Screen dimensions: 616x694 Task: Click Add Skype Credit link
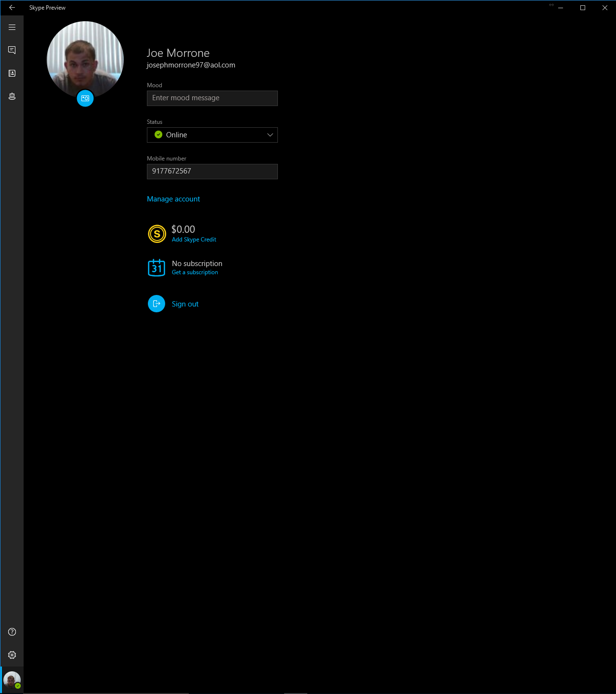194,240
